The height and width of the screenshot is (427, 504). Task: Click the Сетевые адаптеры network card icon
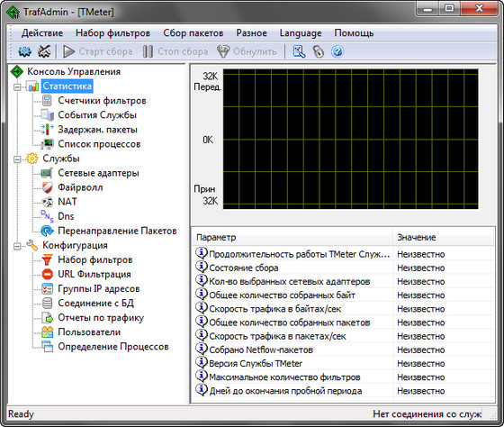click(47, 173)
